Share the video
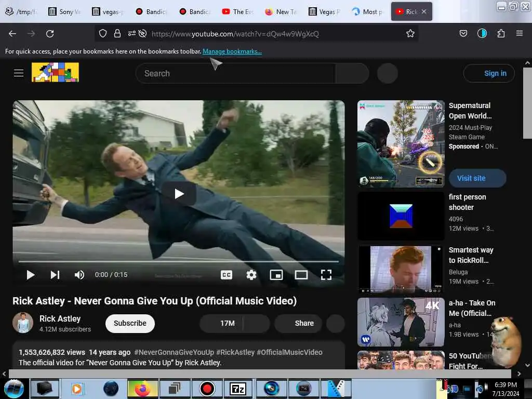The height and width of the screenshot is (399, 532). 298,323
